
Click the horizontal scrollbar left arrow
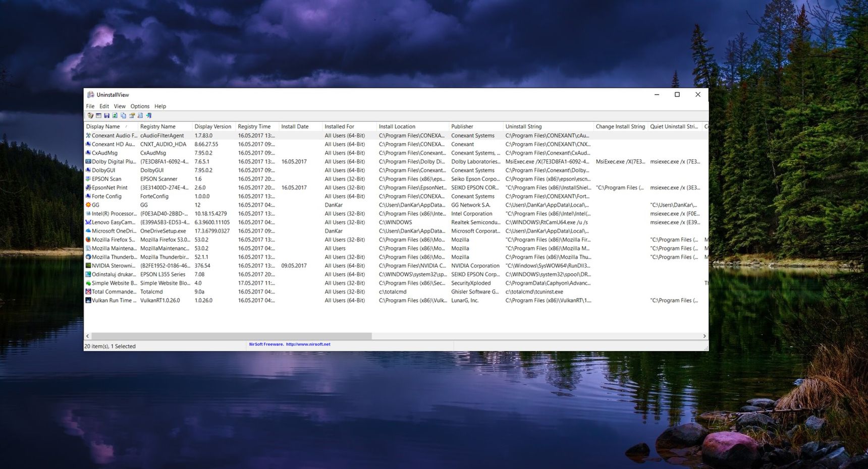[87, 336]
